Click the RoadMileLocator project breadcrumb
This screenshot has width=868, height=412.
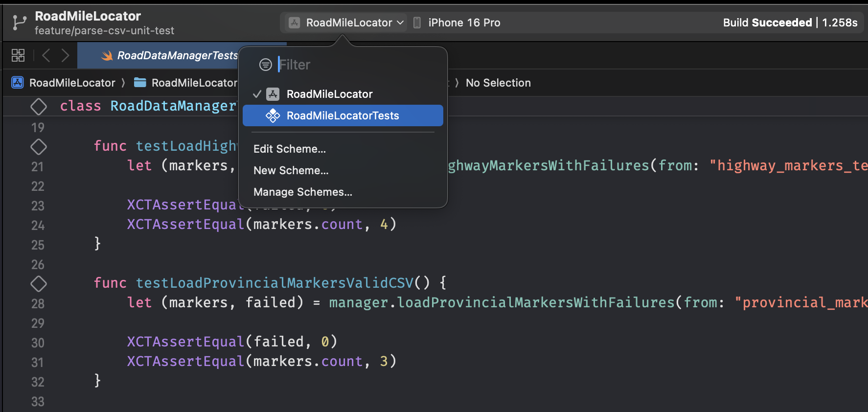pos(72,83)
